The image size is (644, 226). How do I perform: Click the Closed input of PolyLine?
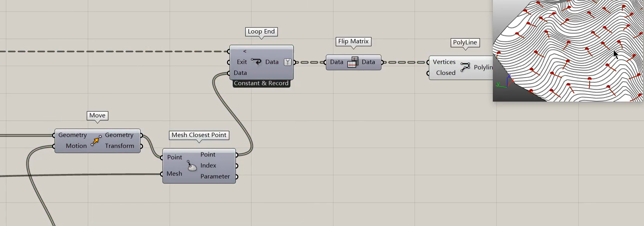(x=446, y=73)
